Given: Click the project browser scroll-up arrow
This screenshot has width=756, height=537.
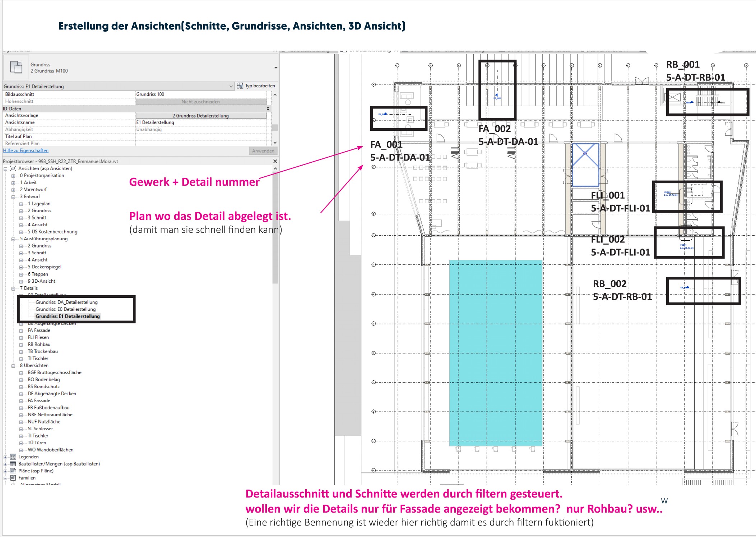Looking at the screenshot, I should (x=275, y=168).
